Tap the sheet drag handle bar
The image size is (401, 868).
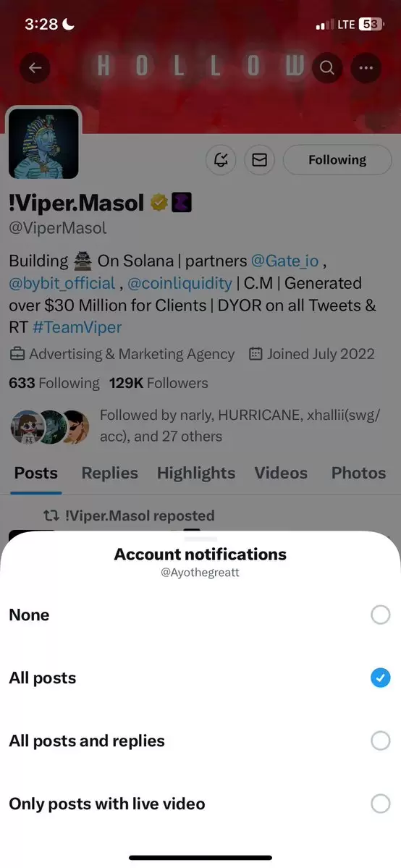click(200, 539)
